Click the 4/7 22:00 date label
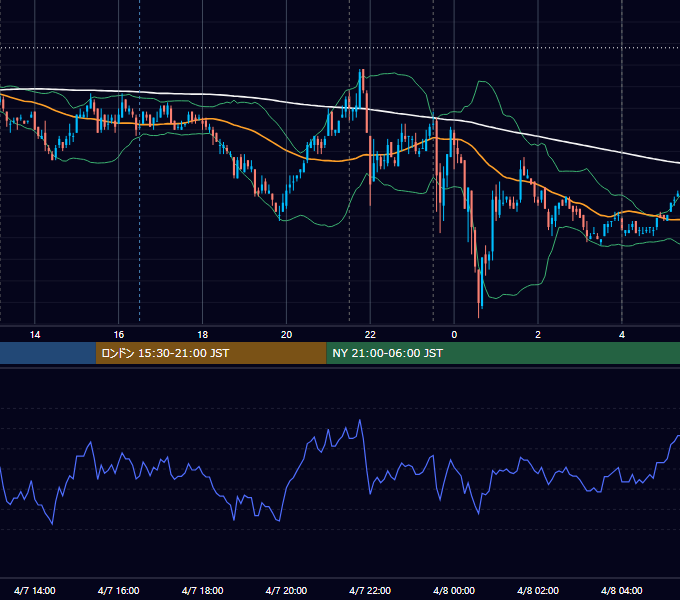680x600 pixels. coord(370,590)
